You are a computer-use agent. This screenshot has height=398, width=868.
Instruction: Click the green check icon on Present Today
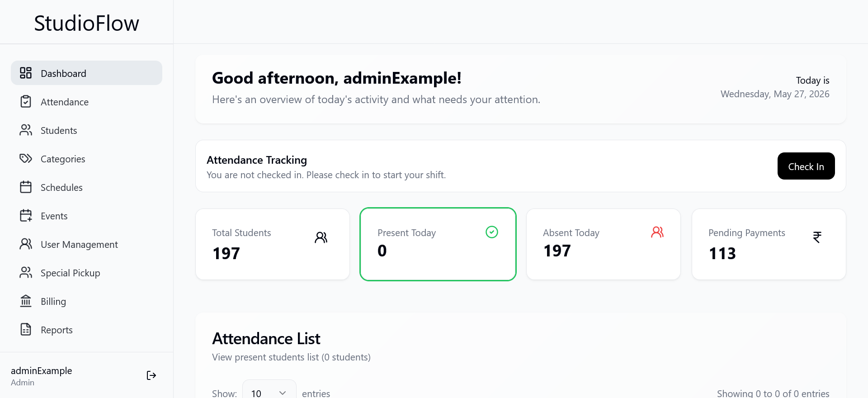492,232
